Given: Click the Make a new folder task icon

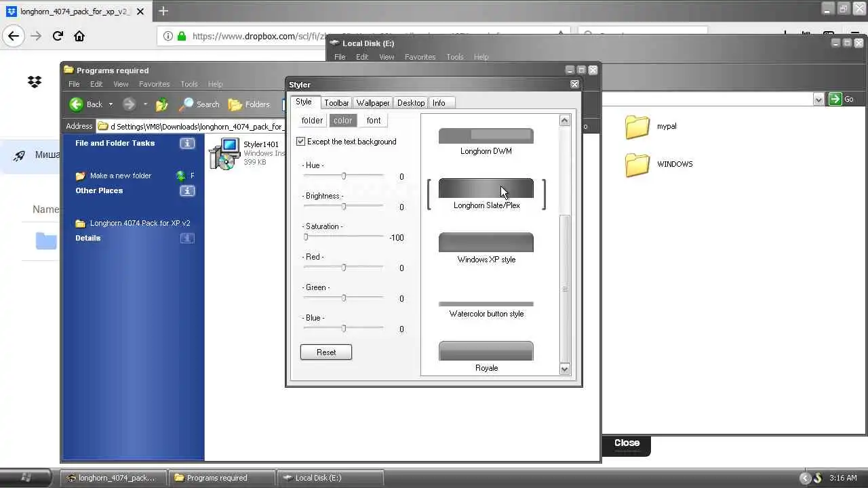Looking at the screenshot, I should [81, 176].
